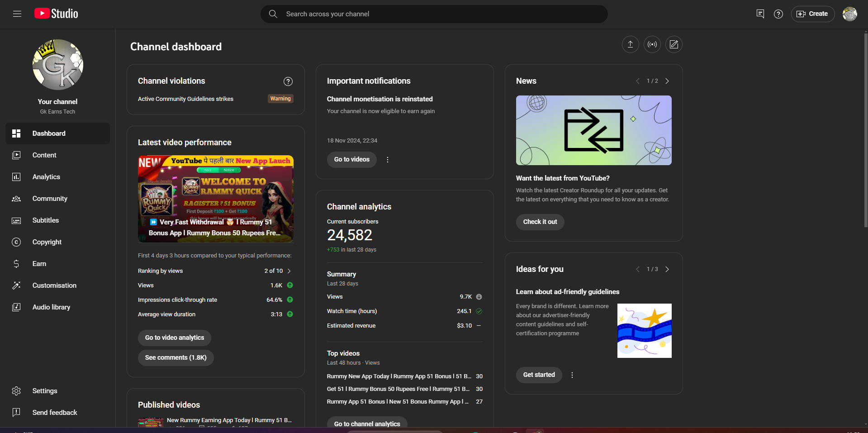Click the Create post pencil icon
The width and height of the screenshot is (868, 433).
(x=674, y=44)
